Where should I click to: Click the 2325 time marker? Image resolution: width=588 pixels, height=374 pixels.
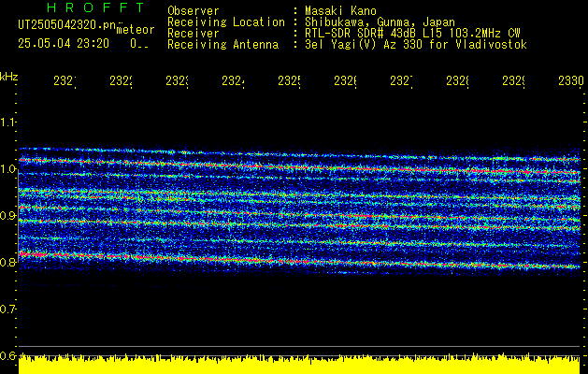coord(290,80)
